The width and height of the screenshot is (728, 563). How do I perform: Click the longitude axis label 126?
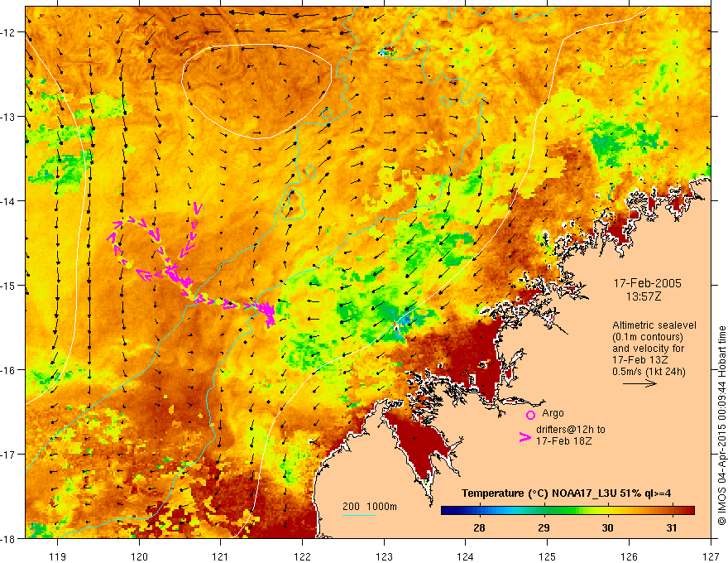629,556
